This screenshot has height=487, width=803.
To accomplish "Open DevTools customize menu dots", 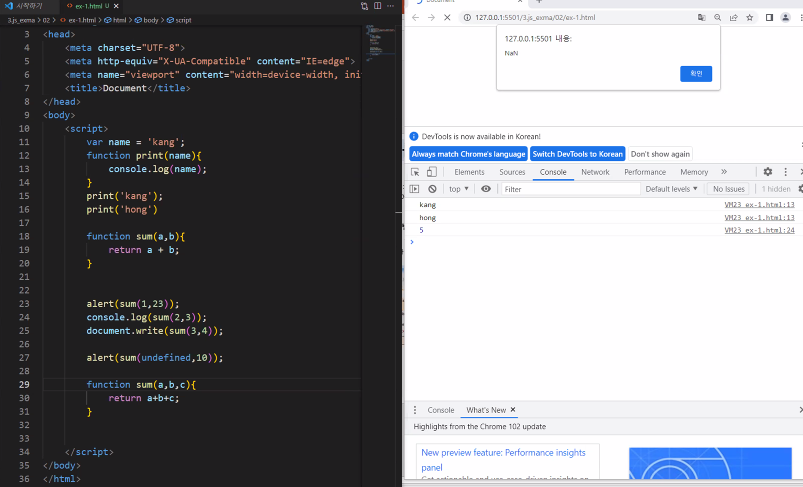I will pos(786,172).
